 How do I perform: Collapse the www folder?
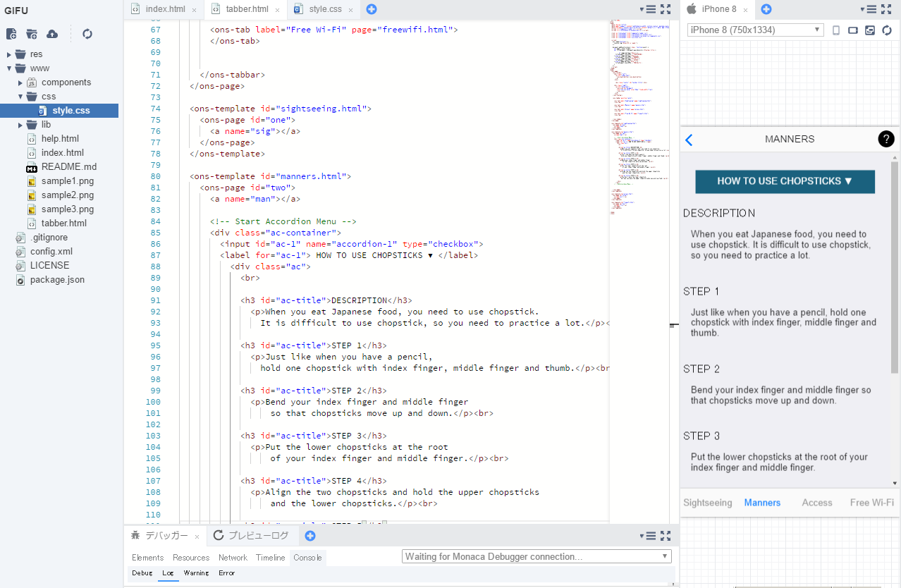coord(8,68)
